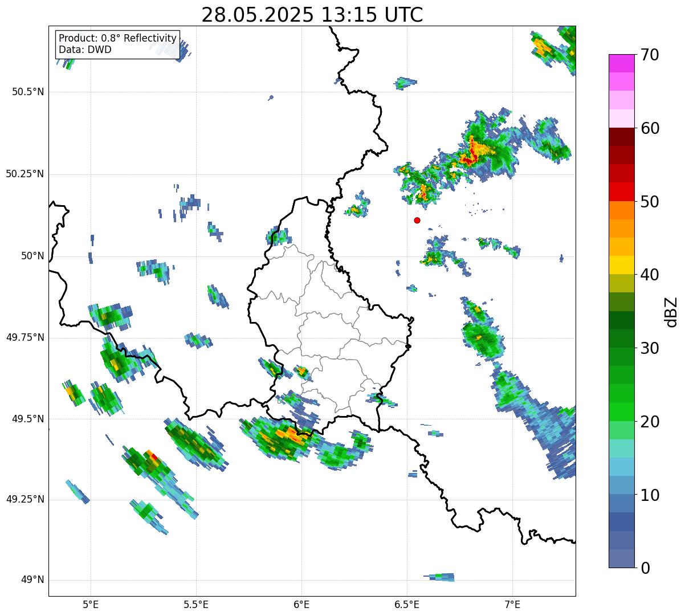Pick the palest pink swatch just above 60 dBZ

pyautogui.click(x=621, y=119)
